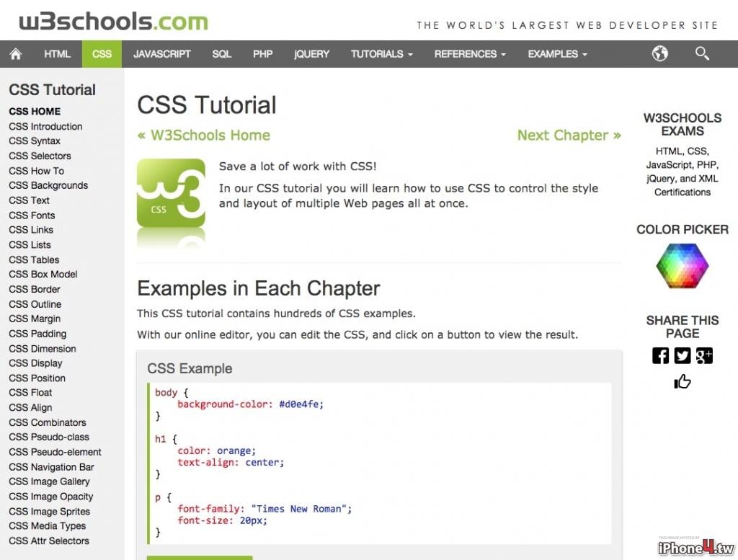Image resolution: width=738 pixels, height=560 pixels.
Task: Click the 'color: orange;' code line
Action: click(216, 451)
